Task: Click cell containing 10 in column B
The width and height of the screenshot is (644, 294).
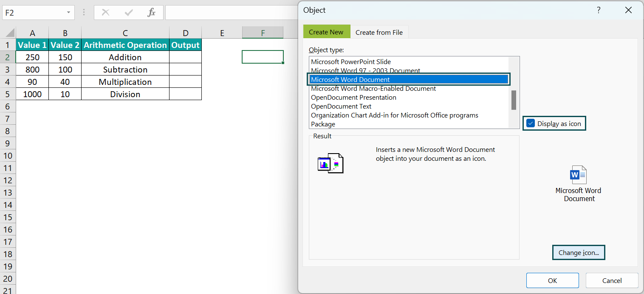Action: pyautogui.click(x=65, y=94)
